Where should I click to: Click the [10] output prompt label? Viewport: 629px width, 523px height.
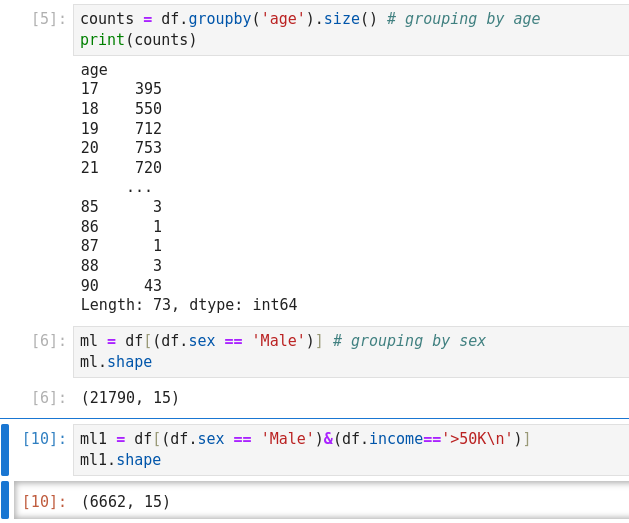pyautogui.click(x=44, y=502)
